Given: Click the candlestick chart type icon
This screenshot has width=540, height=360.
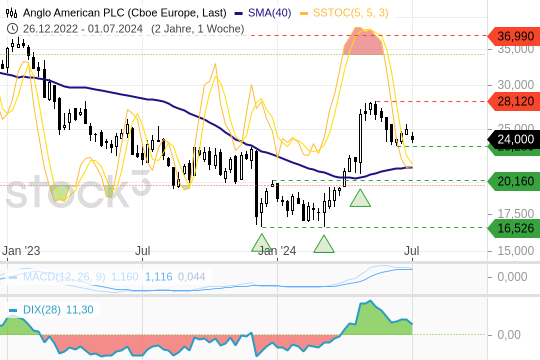Looking at the screenshot, I should tap(11, 13).
